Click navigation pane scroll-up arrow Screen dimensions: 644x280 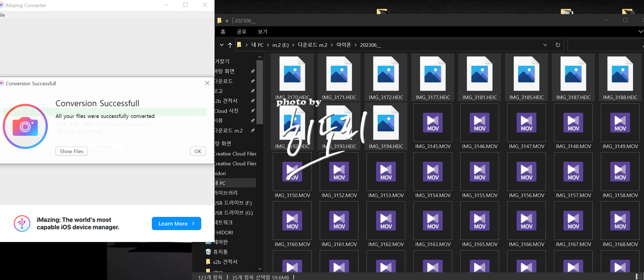pyautogui.click(x=260, y=57)
